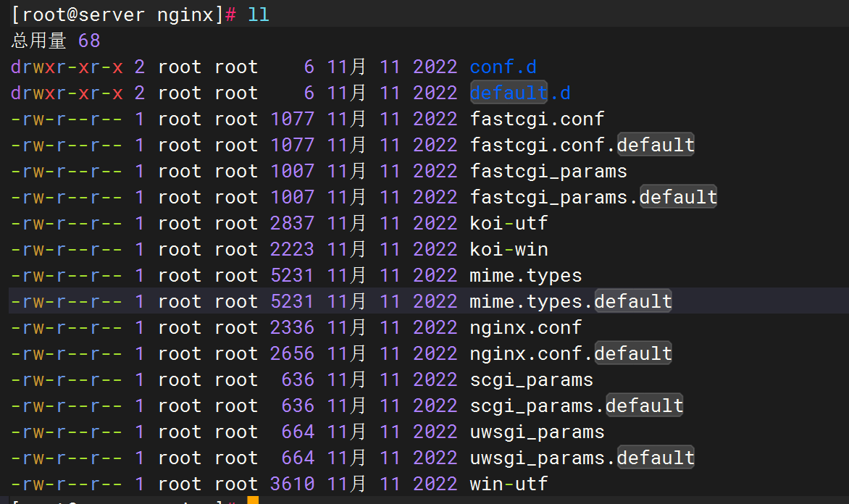Click permissions -rw-r--r-- of nginx.conf row

[x=67, y=327]
